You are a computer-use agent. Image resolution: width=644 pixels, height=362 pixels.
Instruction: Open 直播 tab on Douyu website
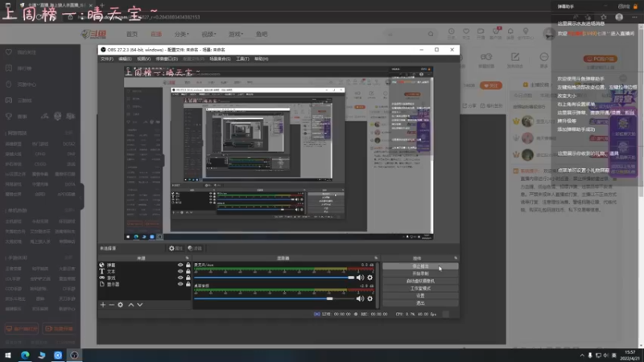156,34
